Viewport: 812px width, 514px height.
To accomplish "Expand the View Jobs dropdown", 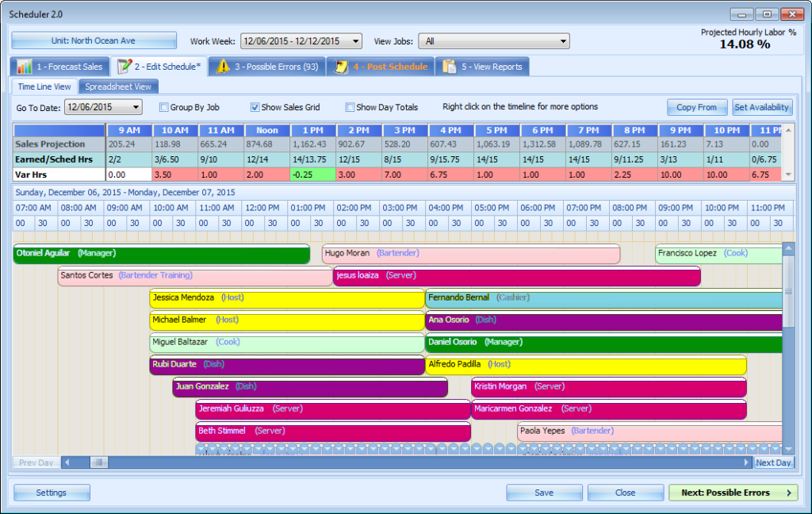I will (563, 41).
